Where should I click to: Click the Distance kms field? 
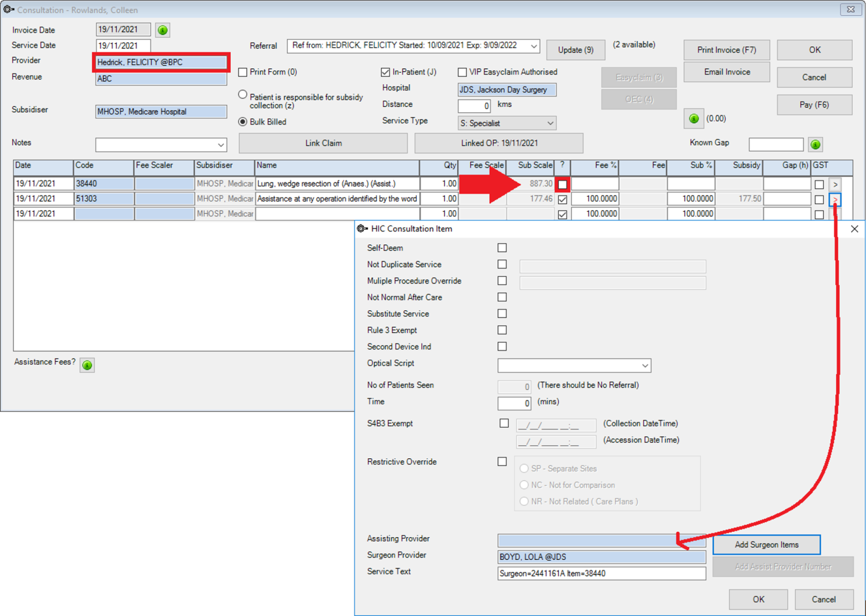pos(474,106)
